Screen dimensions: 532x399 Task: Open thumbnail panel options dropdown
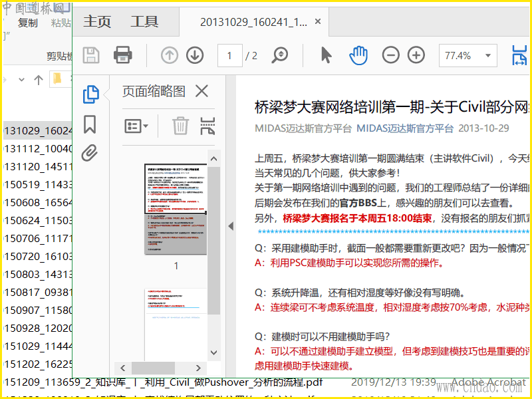click(136, 126)
